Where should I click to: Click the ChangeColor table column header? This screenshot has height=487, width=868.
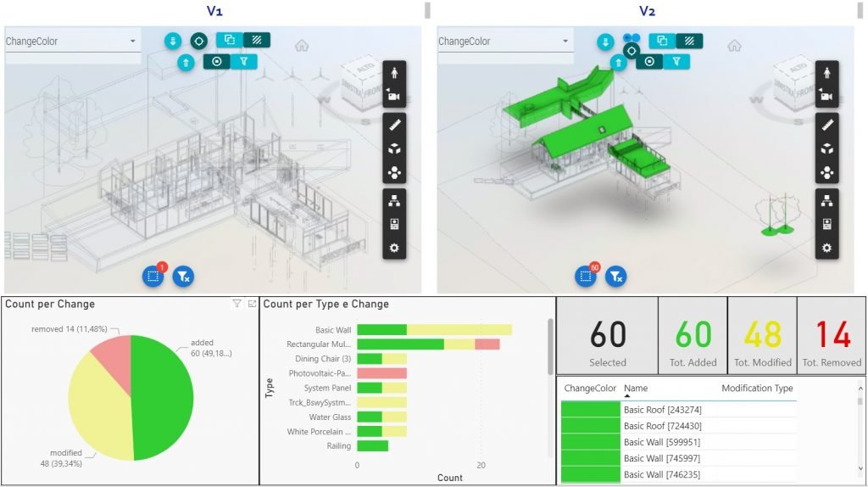pyautogui.click(x=590, y=389)
